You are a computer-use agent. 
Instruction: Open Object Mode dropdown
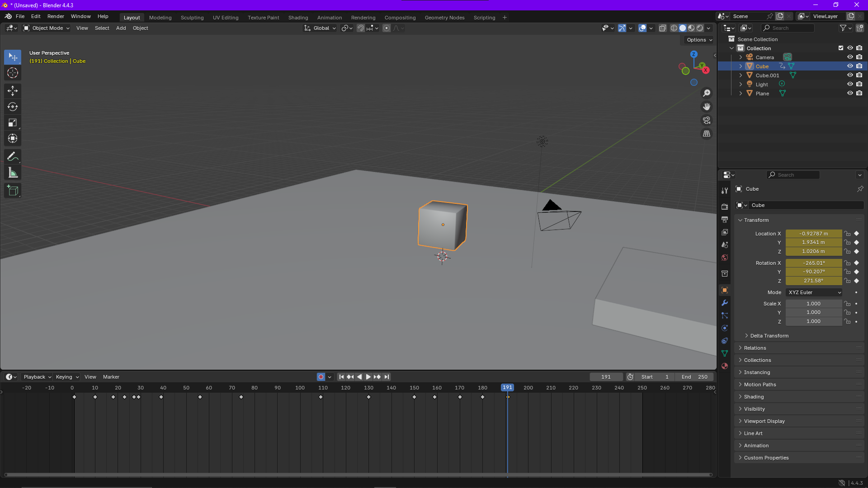(x=47, y=28)
